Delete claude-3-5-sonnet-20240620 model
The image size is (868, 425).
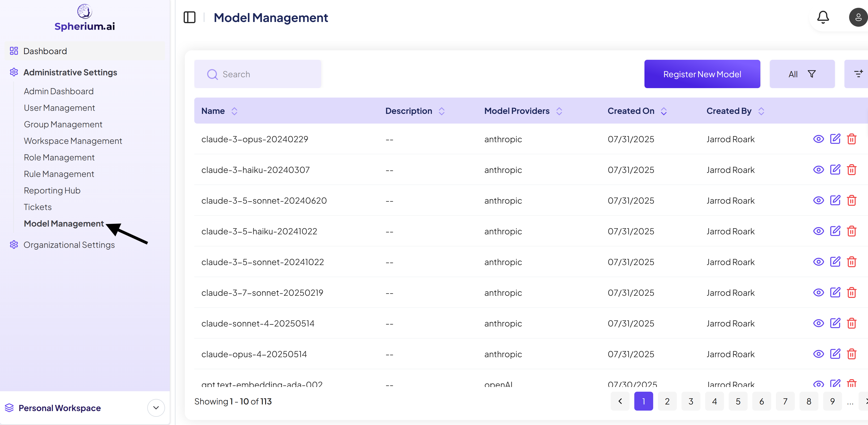point(851,200)
